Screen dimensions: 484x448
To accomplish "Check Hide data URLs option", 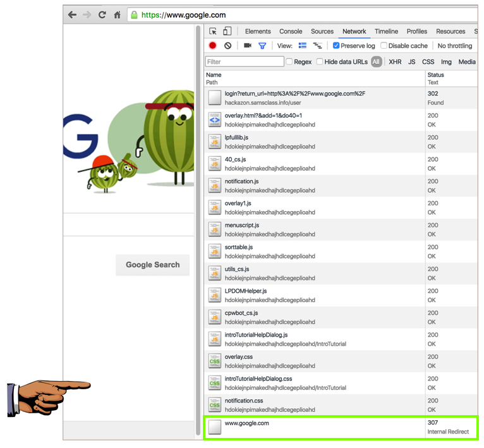I will (320, 62).
